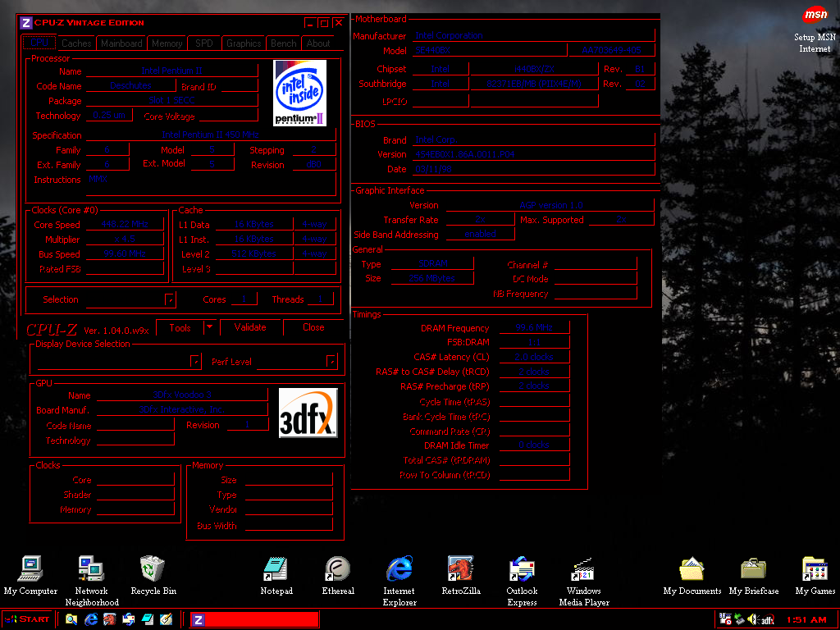
Task: Open Outlook Express from the desktop
Action: [x=522, y=569]
